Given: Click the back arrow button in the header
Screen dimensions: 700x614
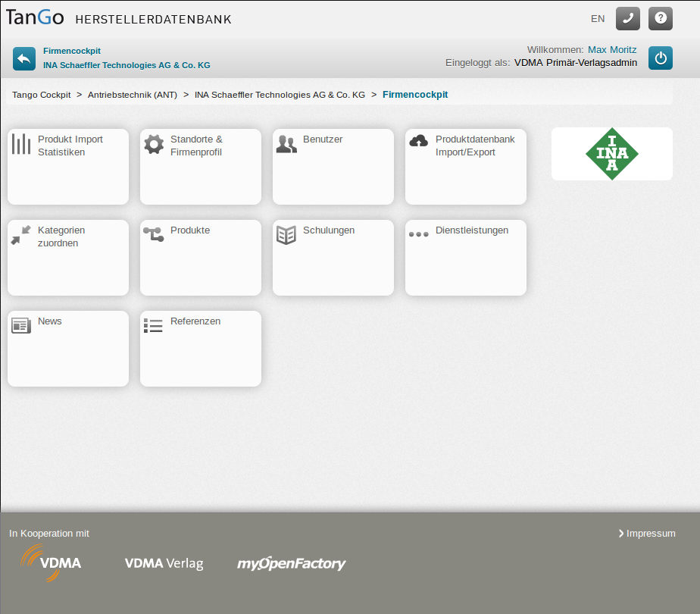Looking at the screenshot, I should coord(24,58).
